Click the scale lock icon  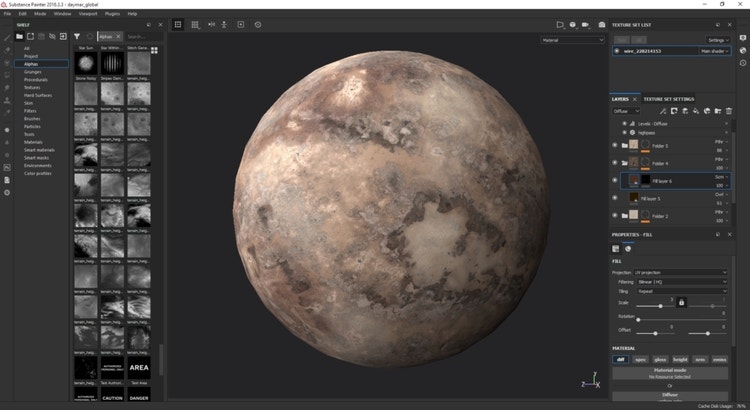pyautogui.click(x=681, y=301)
